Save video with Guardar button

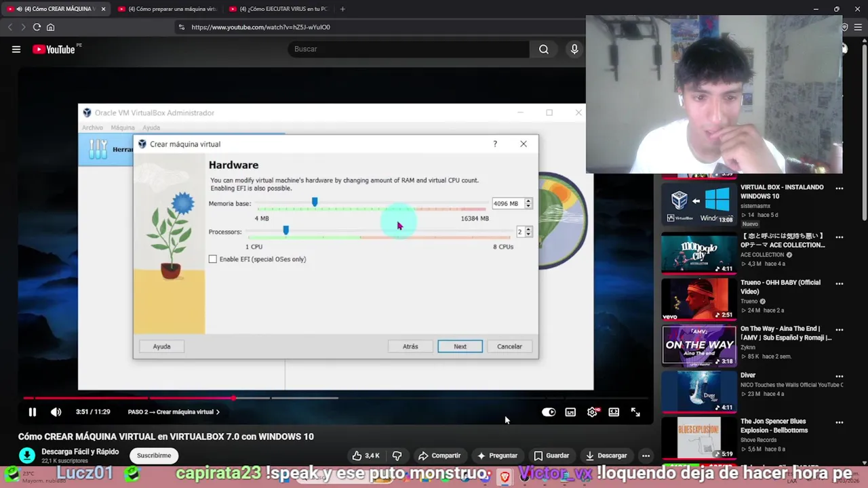(x=551, y=455)
